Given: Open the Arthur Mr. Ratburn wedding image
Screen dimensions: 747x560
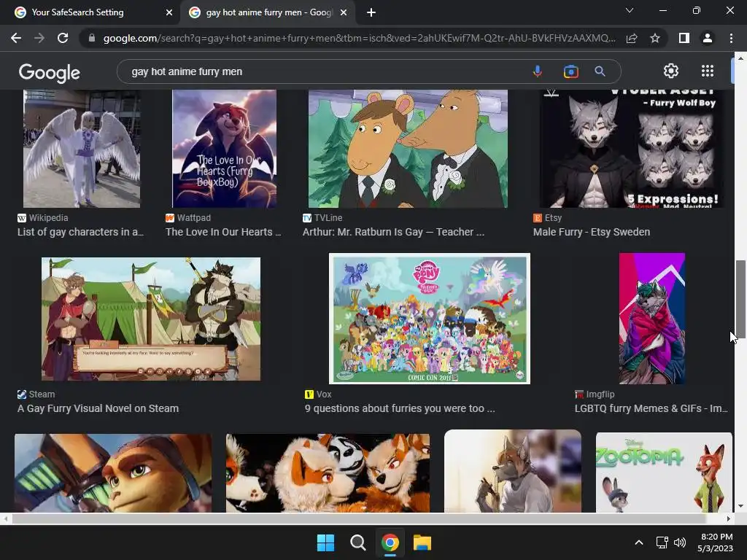Looking at the screenshot, I should [x=408, y=149].
